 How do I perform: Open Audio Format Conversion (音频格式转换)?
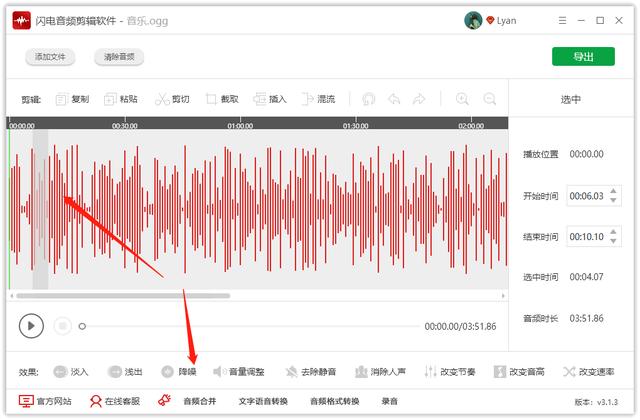point(334,401)
